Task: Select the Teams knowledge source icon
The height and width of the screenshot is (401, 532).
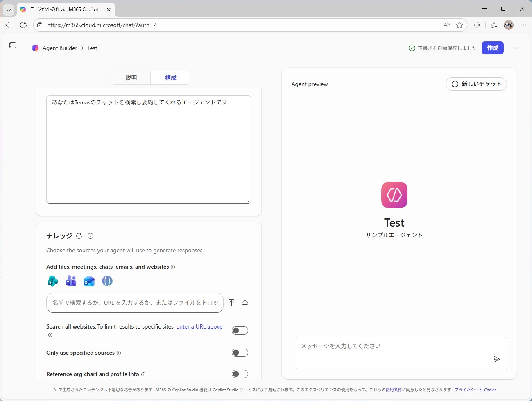Action: (x=70, y=281)
